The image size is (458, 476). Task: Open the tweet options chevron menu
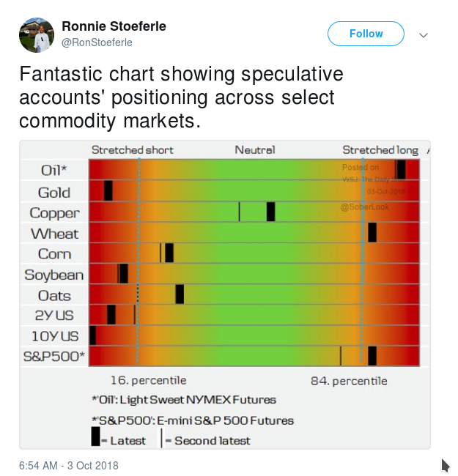[424, 35]
